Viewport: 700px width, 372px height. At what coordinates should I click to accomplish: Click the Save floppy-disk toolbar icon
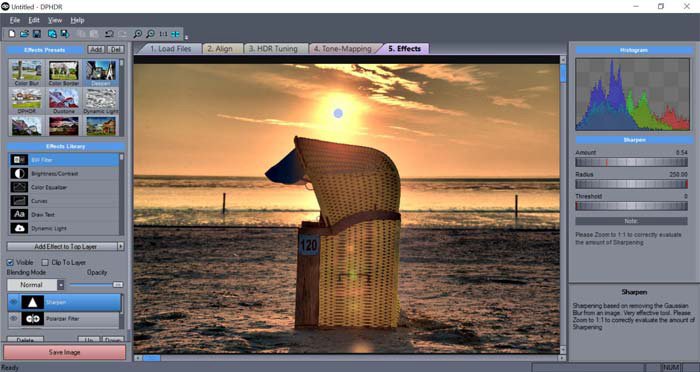pos(37,34)
